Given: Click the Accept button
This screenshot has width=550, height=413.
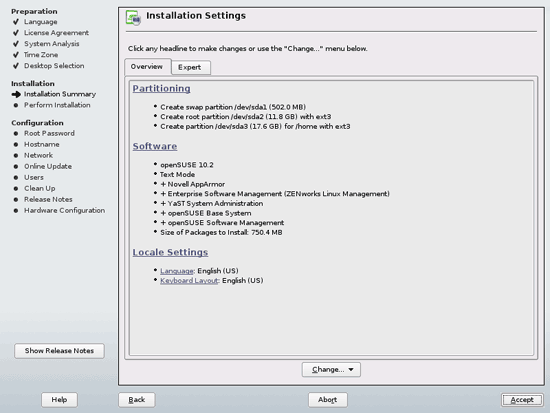Looking at the screenshot, I should [x=522, y=400].
